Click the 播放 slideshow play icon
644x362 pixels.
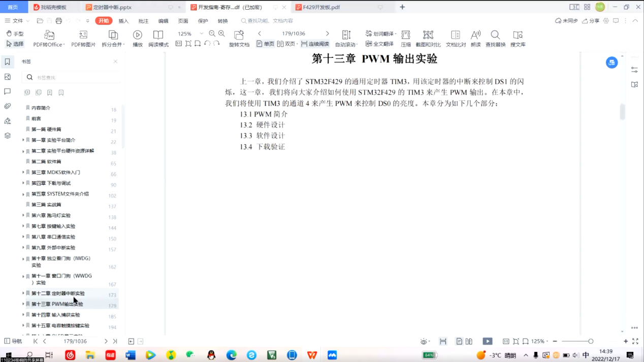pos(138,35)
